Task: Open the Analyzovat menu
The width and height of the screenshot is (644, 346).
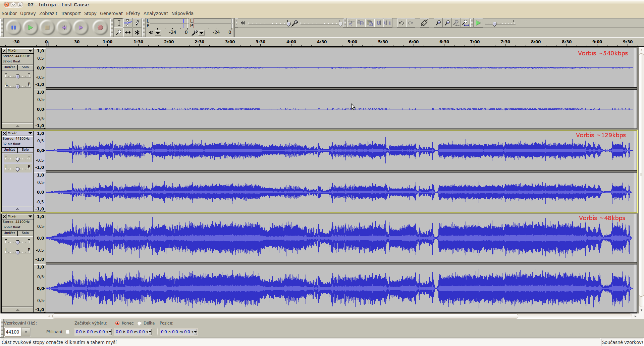Action: (x=156, y=13)
